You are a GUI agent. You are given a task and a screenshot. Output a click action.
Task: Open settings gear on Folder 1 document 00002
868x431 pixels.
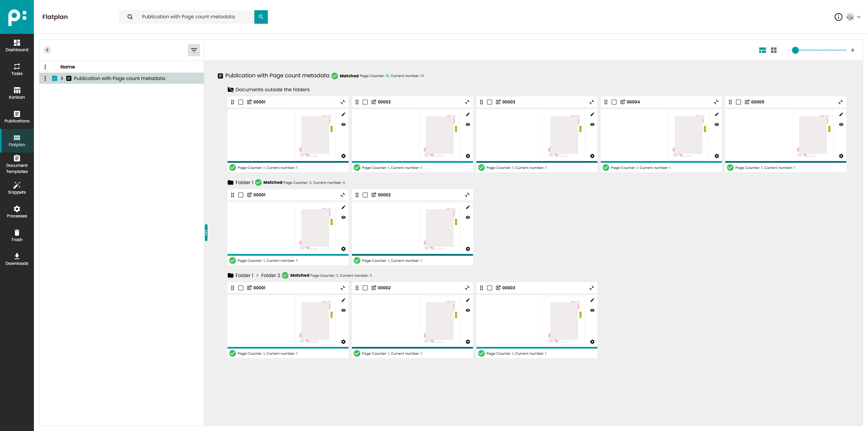click(x=468, y=249)
